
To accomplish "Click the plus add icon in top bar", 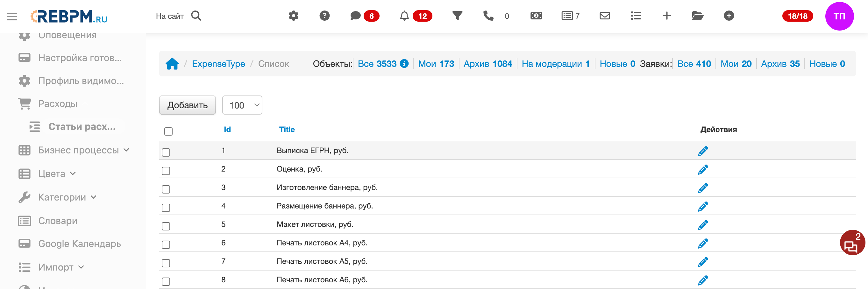I will [x=667, y=16].
